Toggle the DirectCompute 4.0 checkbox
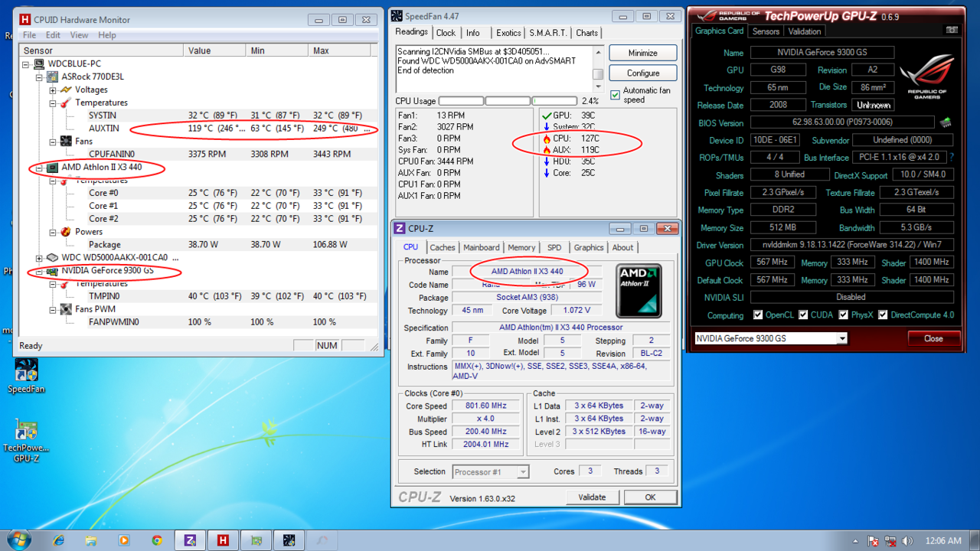 883,315
